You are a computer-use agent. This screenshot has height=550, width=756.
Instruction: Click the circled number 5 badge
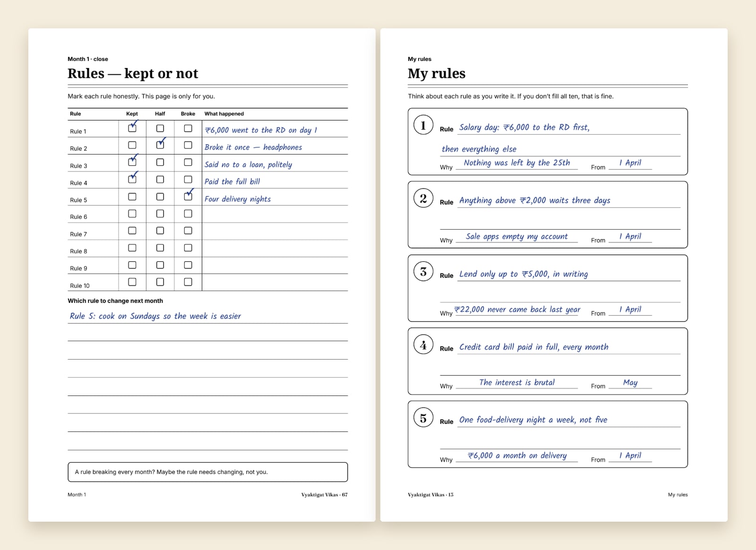point(423,418)
